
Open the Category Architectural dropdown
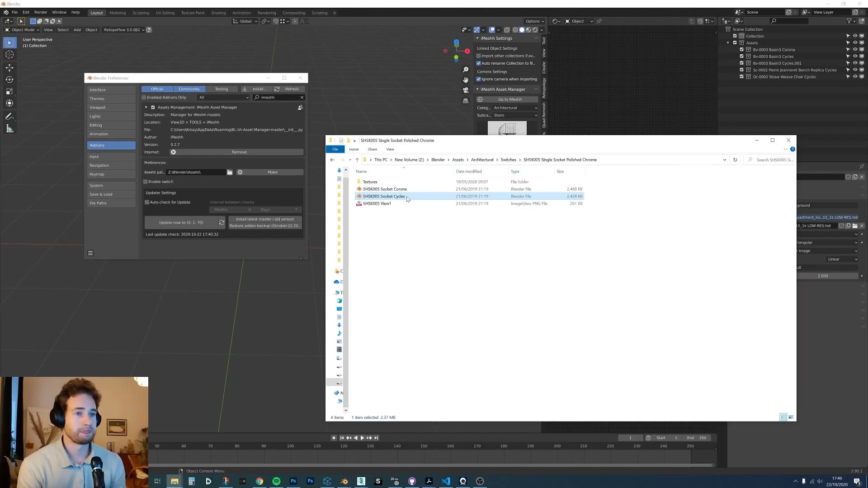click(515, 108)
